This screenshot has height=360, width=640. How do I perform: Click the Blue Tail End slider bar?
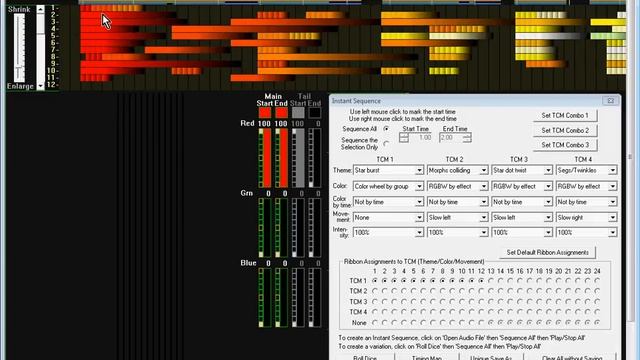(314, 298)
